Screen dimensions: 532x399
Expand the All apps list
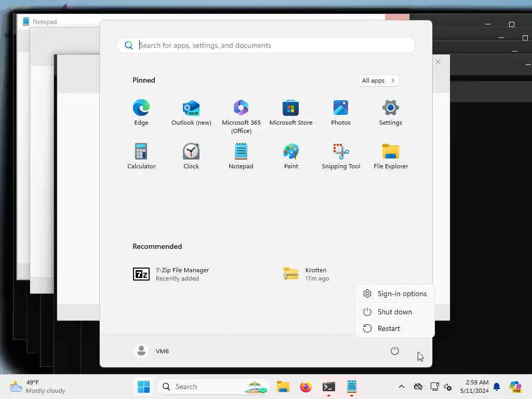coord(378,81)
